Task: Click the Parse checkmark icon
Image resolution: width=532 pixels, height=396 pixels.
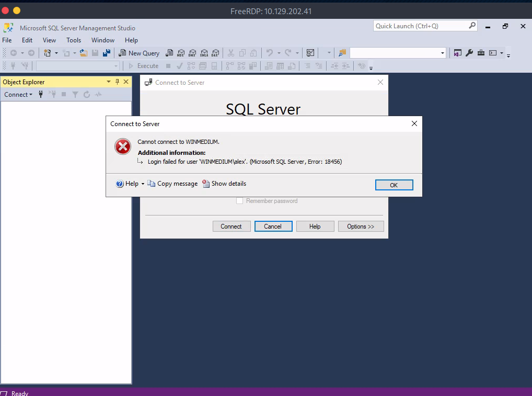Action: pos(179,66)
